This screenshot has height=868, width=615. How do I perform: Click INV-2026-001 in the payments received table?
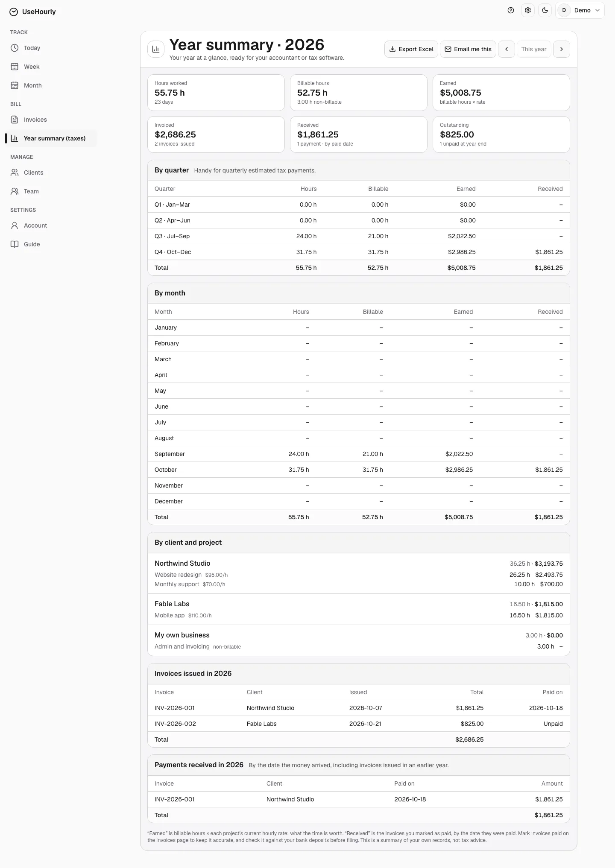174,799
